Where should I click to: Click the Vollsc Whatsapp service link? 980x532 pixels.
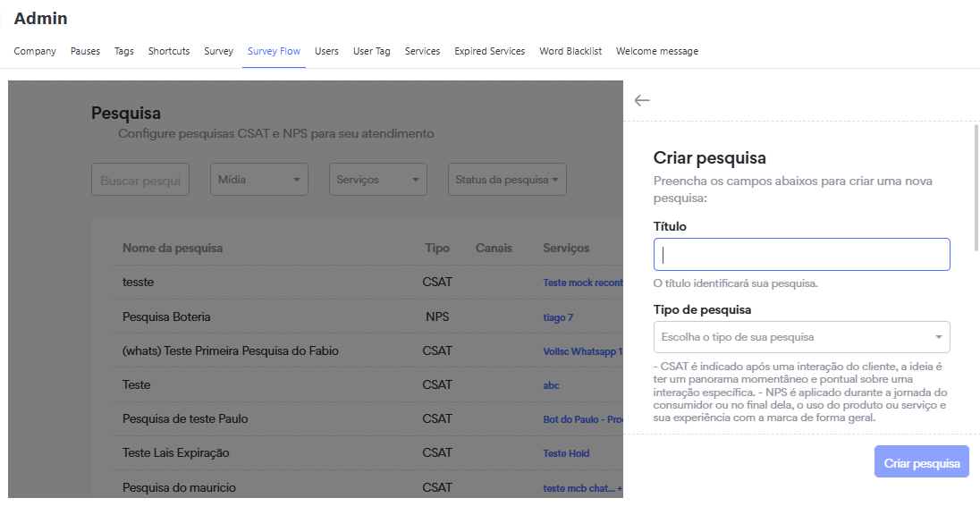point(582,351)
